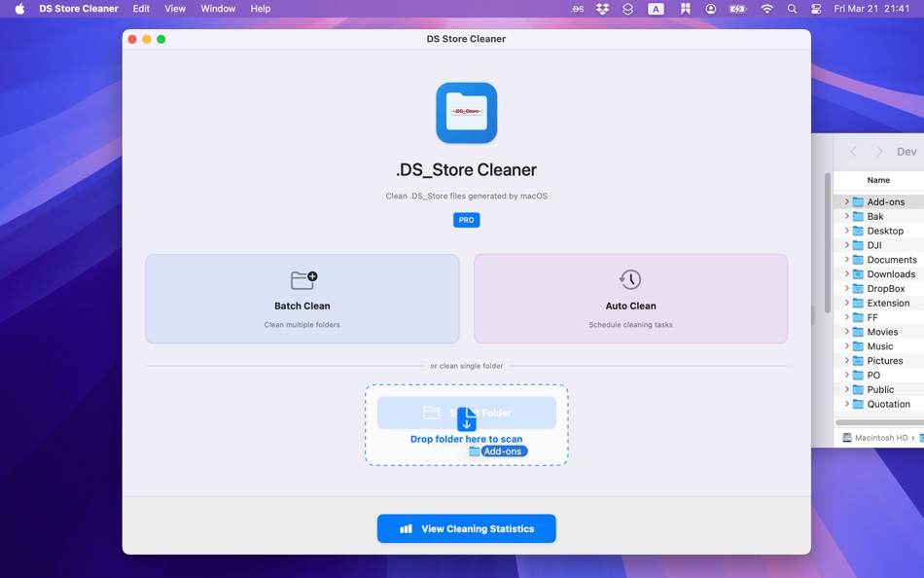Open the View menu
924x578 pixels.
click(175, 9)
